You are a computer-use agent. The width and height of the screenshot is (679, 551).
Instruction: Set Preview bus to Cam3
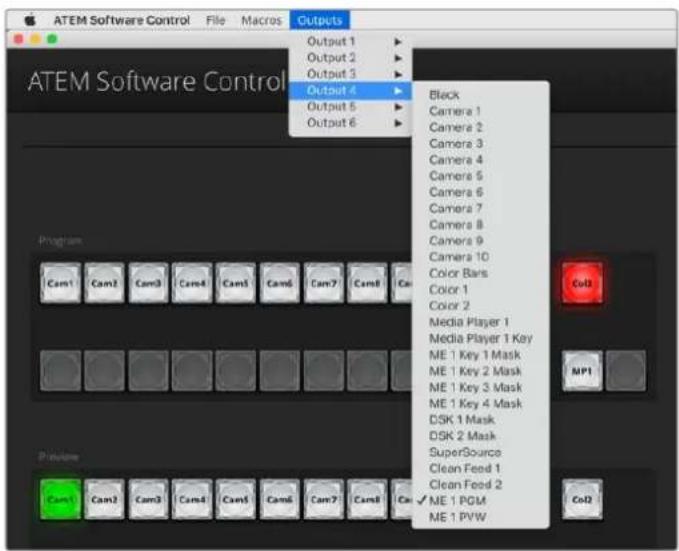point(148,499)
